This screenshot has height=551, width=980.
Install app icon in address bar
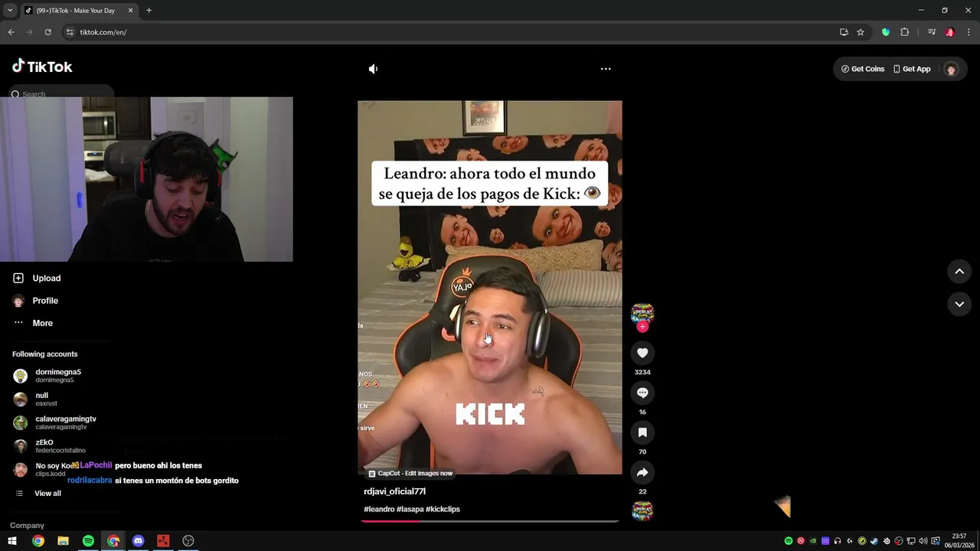844,32
